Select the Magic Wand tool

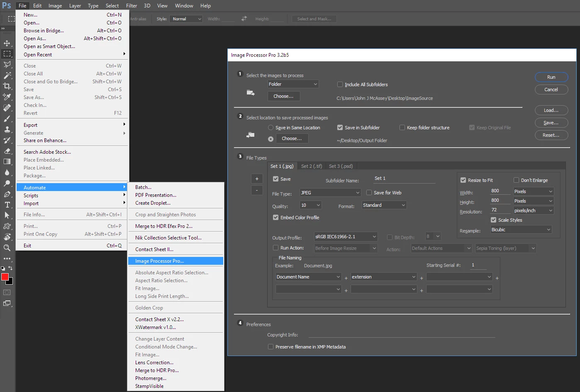(7, 75)
